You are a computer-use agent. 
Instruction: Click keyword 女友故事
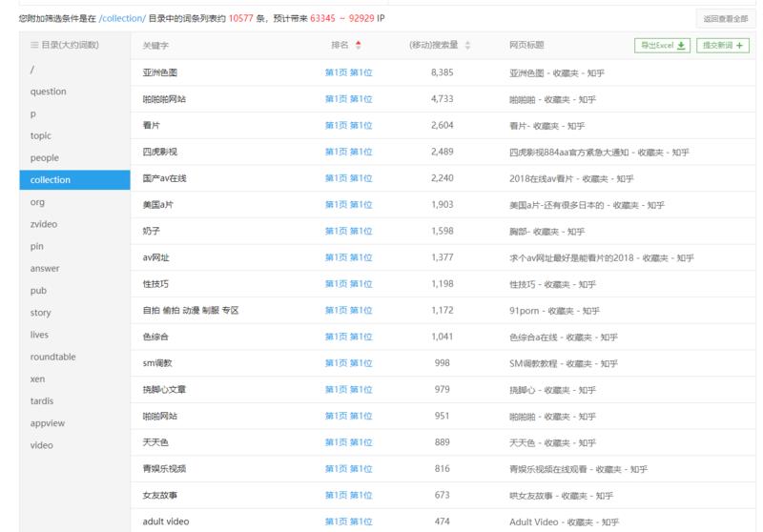click(x=159, y=495)
